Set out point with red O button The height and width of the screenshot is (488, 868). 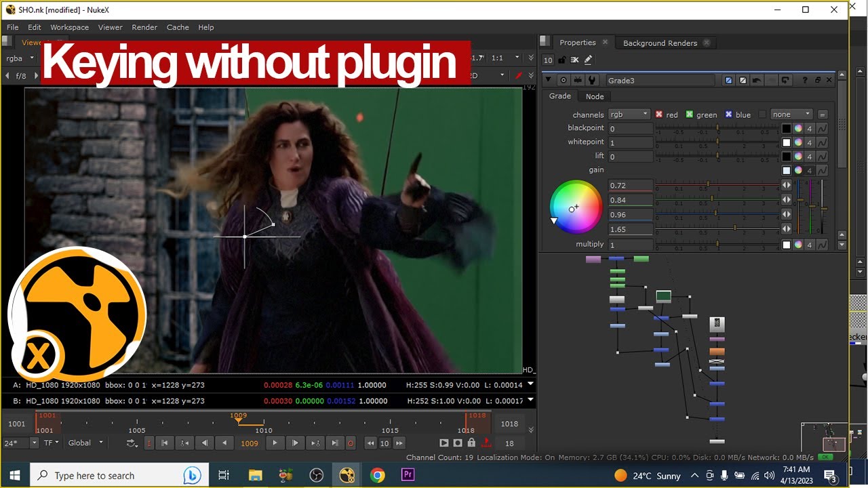click(351, 443)
